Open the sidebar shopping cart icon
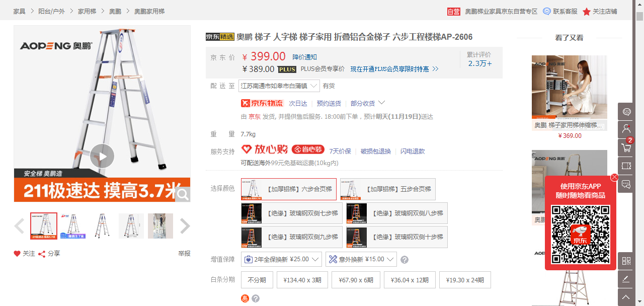 [x=626, y=147]
